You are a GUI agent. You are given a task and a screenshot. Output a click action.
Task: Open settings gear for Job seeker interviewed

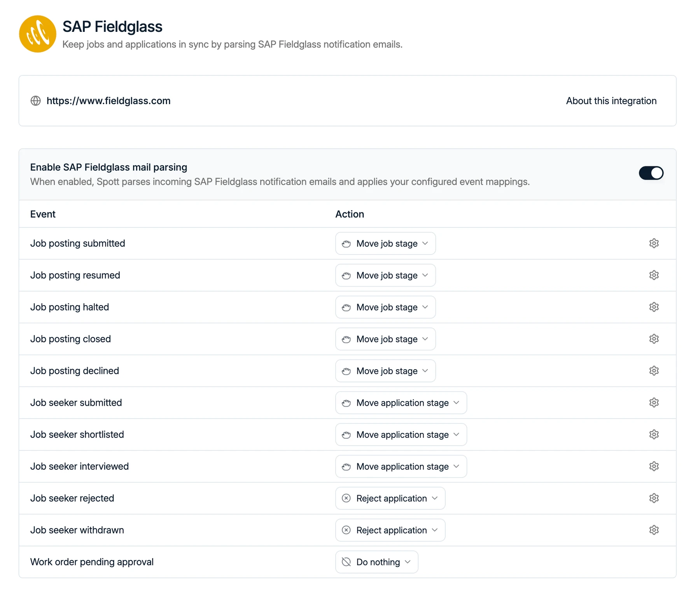click(x=654, y=466)
